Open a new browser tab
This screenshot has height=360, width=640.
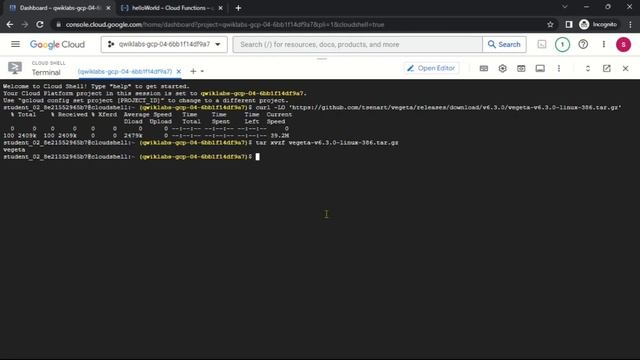[x=238, y=8]
